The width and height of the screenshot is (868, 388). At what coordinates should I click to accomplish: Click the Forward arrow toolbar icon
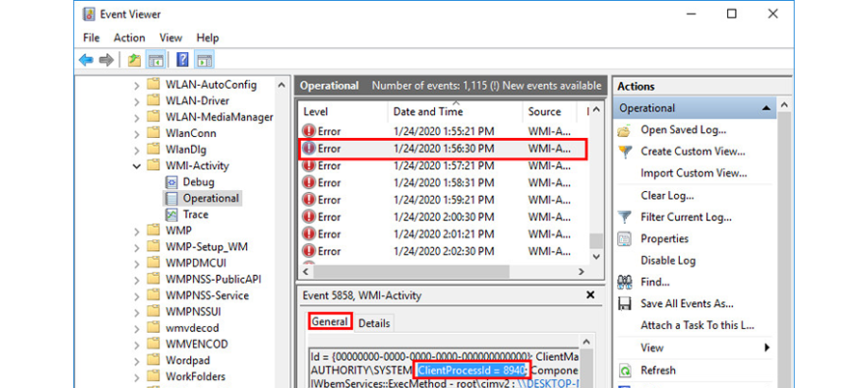[106, 60]
